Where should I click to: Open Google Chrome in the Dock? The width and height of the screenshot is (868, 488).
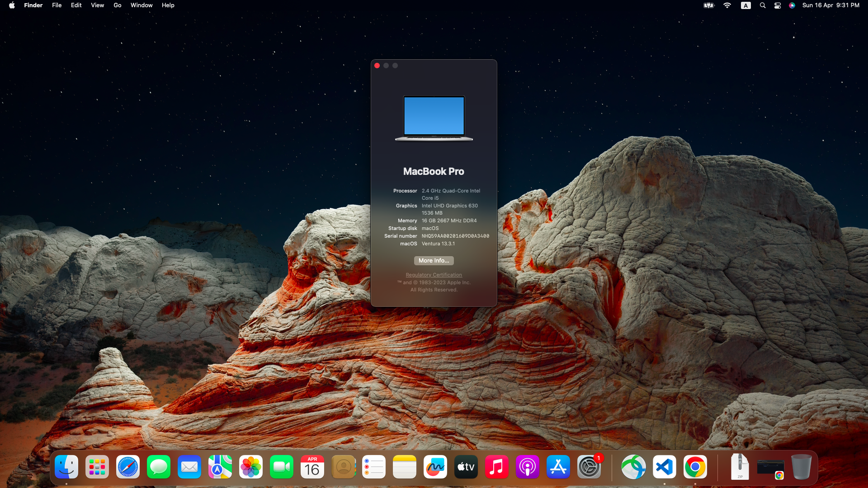[695, 467]
